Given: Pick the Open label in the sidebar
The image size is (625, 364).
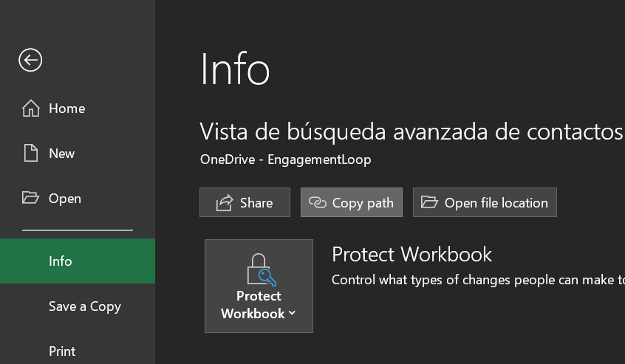Looking at the screenshot, I should [x=65, y=199].
